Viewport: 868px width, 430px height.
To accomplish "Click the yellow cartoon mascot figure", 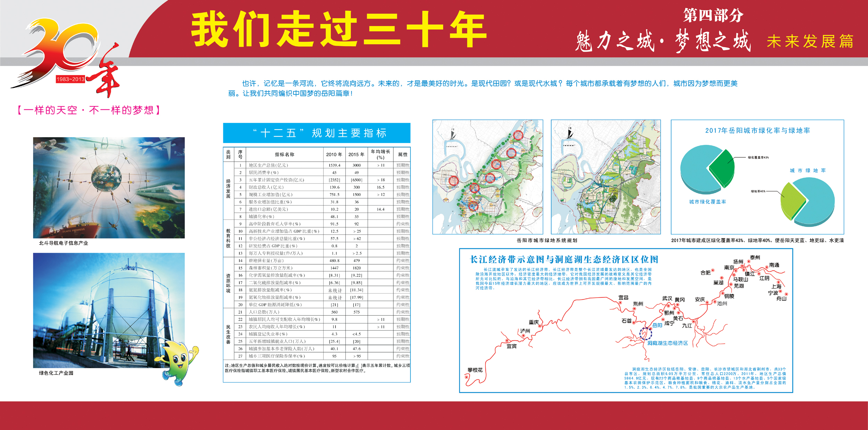I will pos(179,362).
